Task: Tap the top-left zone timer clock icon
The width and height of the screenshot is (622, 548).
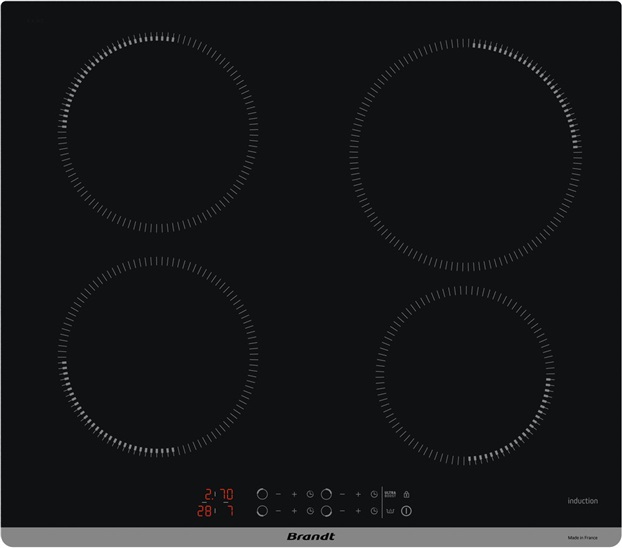Action: point(310,494)
